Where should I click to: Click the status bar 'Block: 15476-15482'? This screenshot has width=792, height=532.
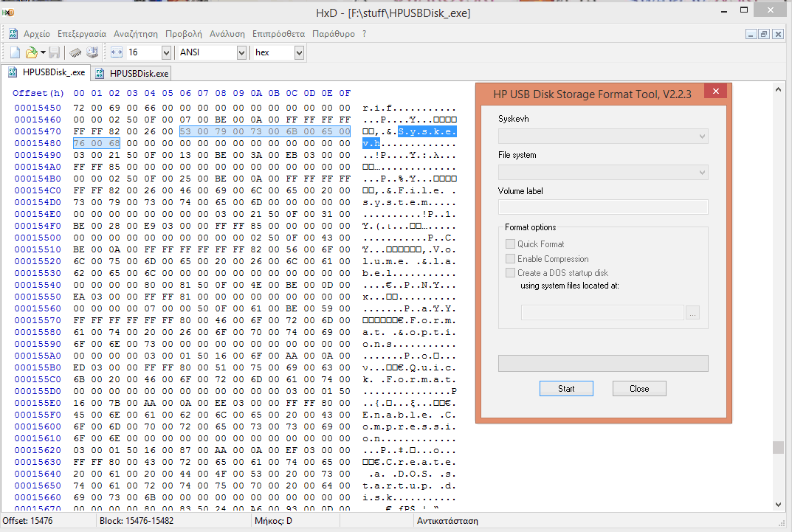pos(137,521)
